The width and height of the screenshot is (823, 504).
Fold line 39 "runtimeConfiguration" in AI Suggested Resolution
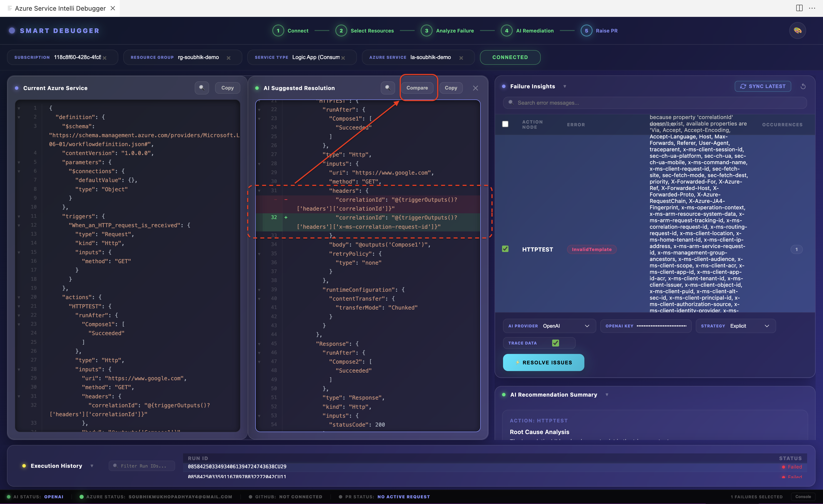(259, 290)
